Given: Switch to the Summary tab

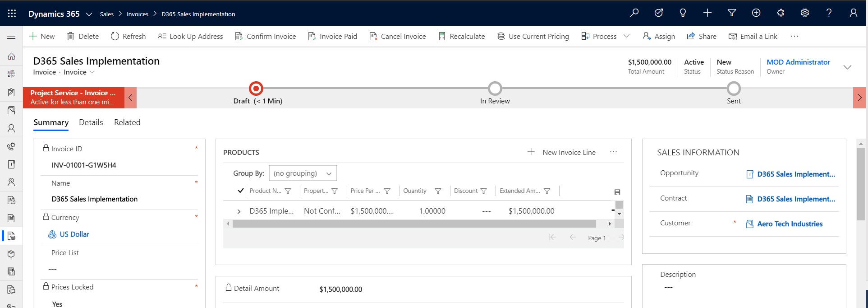Looking at the screenshot, I should pos(51,122).
